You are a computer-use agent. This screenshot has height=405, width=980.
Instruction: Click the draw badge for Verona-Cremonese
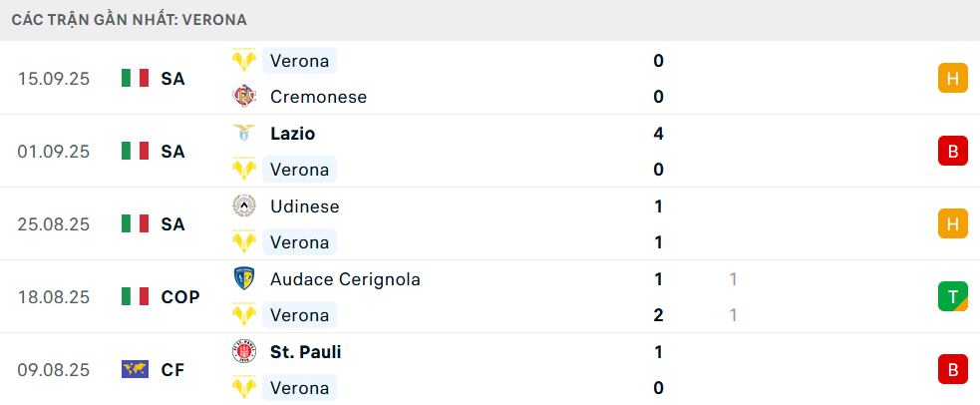pyautogui.click(x=953, y=78)
